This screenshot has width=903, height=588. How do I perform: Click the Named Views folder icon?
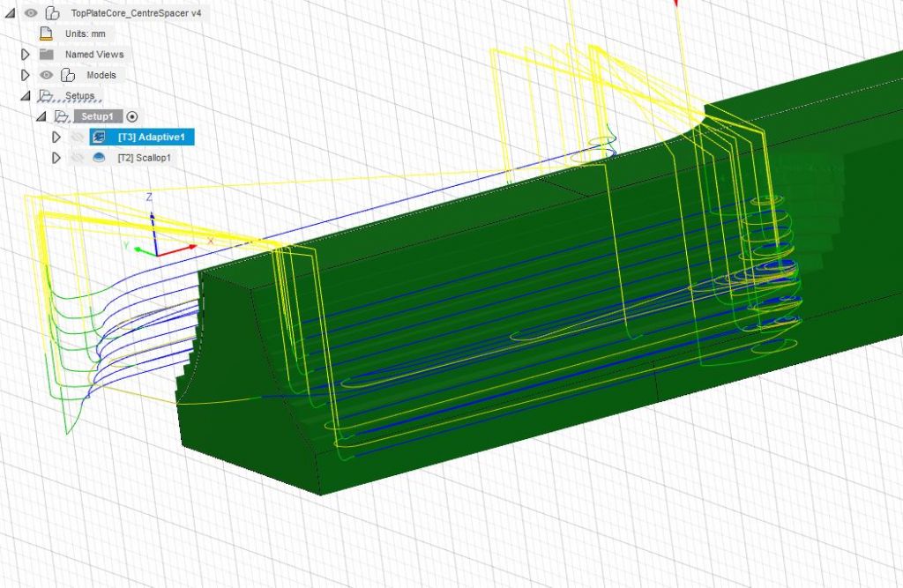[x=47, y=54]
